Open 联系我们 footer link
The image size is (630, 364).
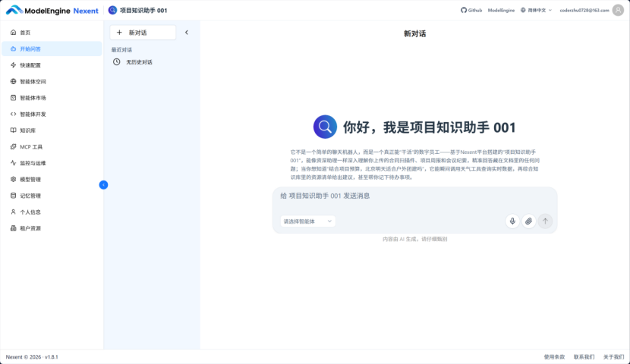[584, 356]
